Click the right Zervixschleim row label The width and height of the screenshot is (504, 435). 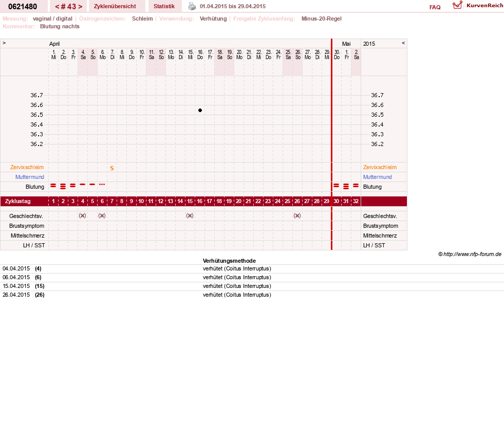tap(380, 167)
